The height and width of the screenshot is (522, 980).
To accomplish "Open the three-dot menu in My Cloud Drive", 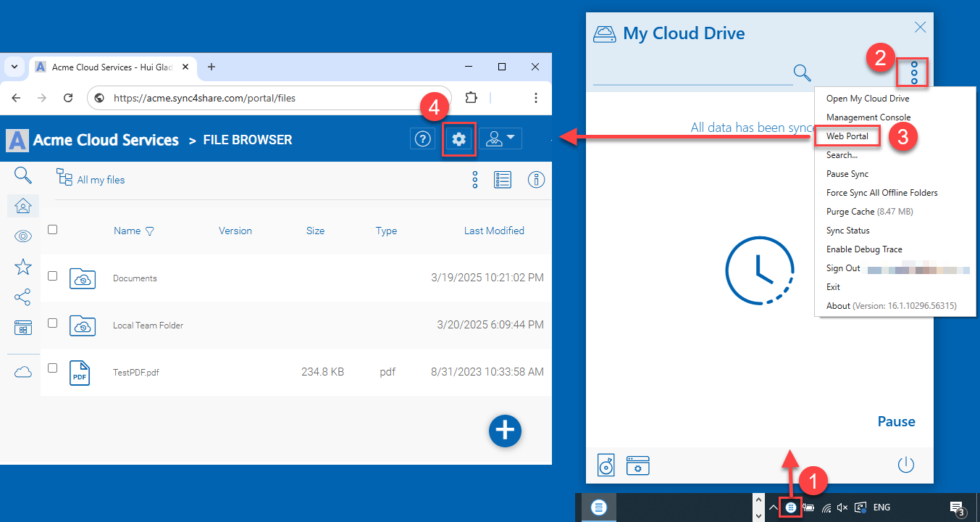I will click(x=914, y=72).
